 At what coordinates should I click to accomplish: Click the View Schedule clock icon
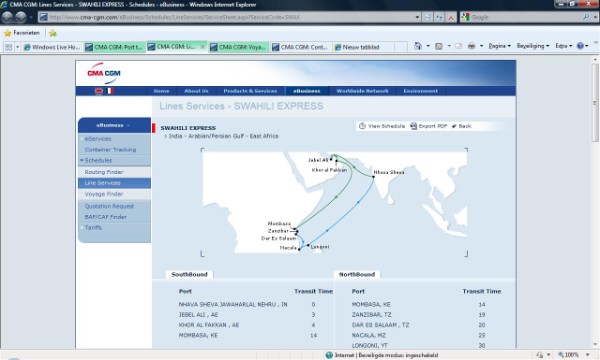click(362, 126)
